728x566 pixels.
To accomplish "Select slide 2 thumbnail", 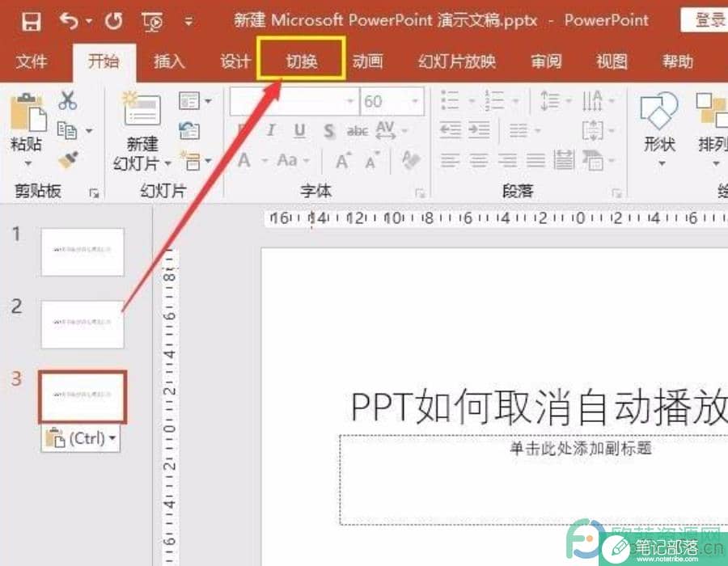I will (x=83, y=324).
